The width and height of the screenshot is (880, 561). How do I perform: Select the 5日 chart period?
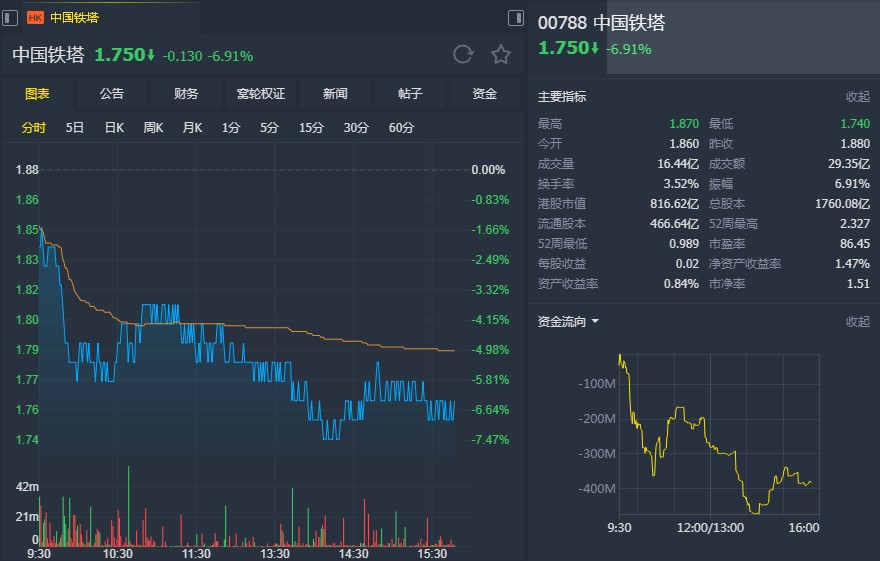click(x=75, y=128)
